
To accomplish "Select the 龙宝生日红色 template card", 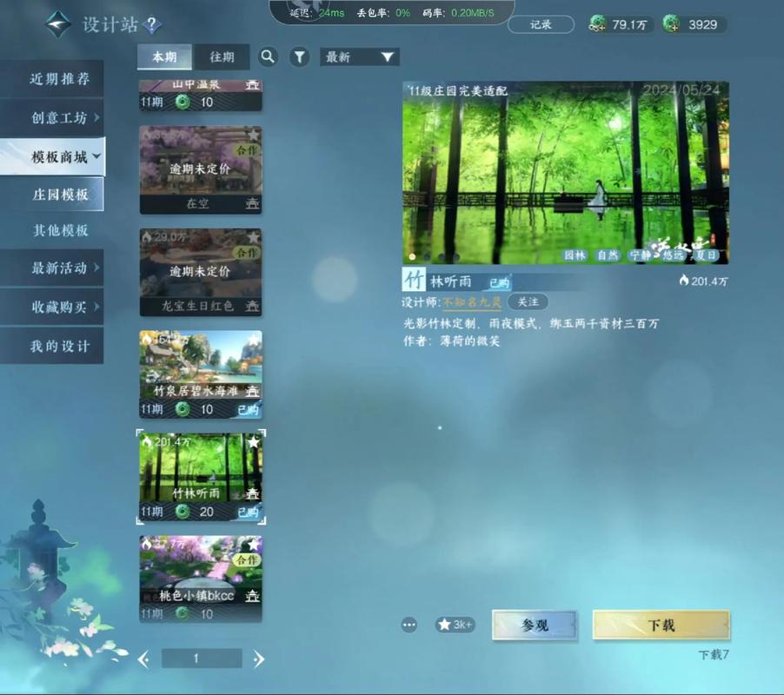I will tap(201, 272).
